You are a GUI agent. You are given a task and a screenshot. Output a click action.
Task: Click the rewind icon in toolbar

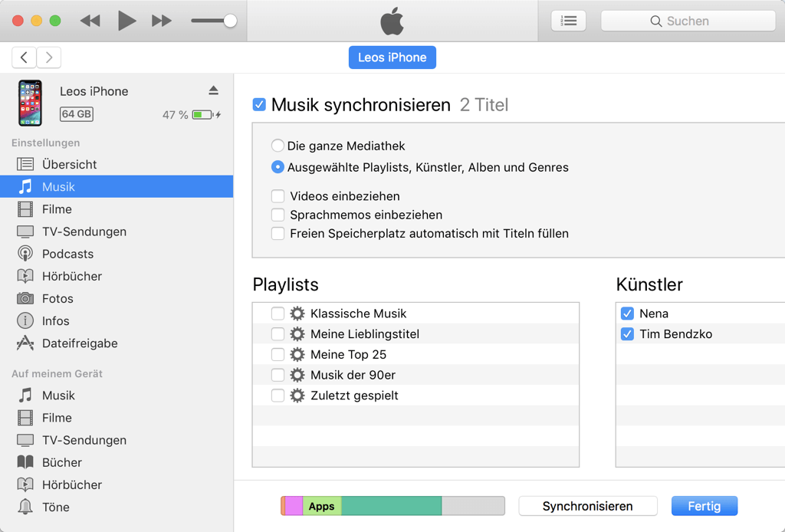click(x=90, y=21)
